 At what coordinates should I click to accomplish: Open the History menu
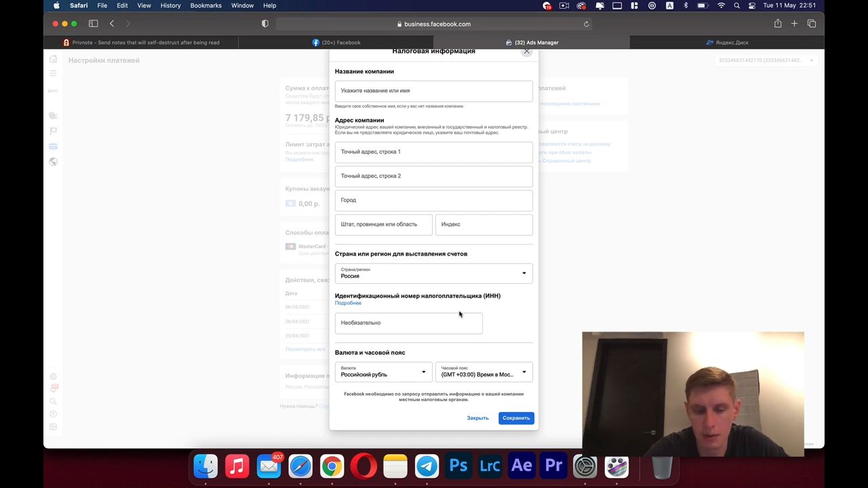click(x=170, y=5)
